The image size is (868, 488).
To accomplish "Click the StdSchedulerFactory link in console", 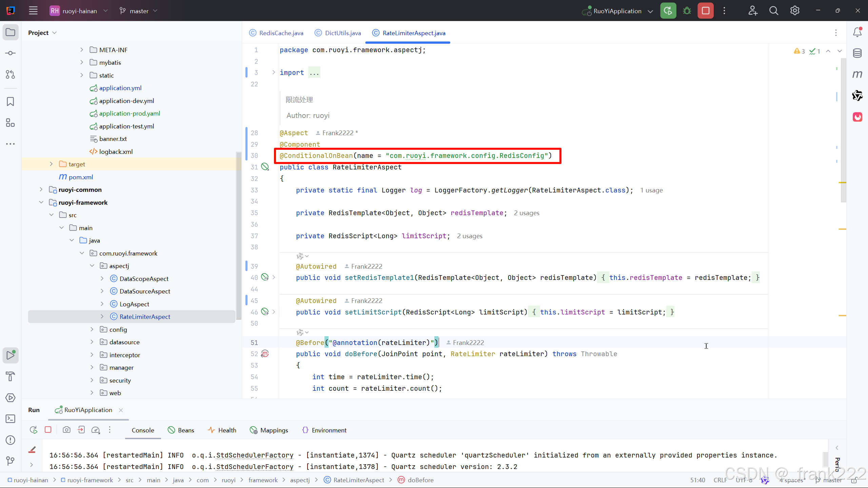I will pyautogui.click(x=255, y=455).
